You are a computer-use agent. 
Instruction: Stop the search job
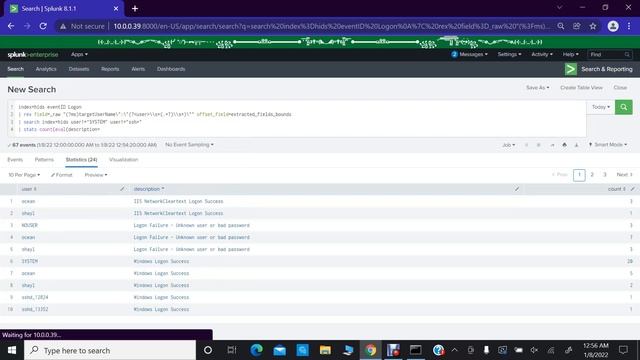pyautogui.click(x=538, y=145)
